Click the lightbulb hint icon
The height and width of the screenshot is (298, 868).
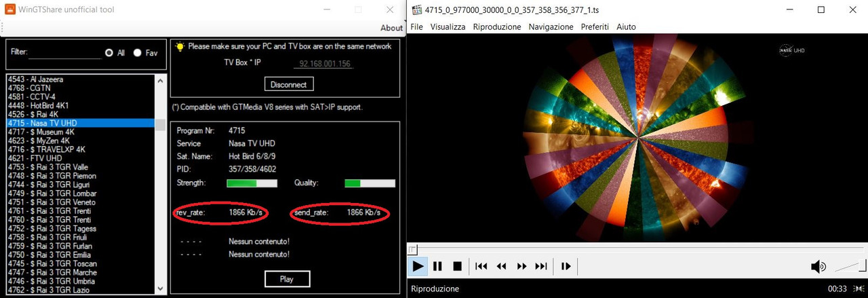[x=180, y=46]
